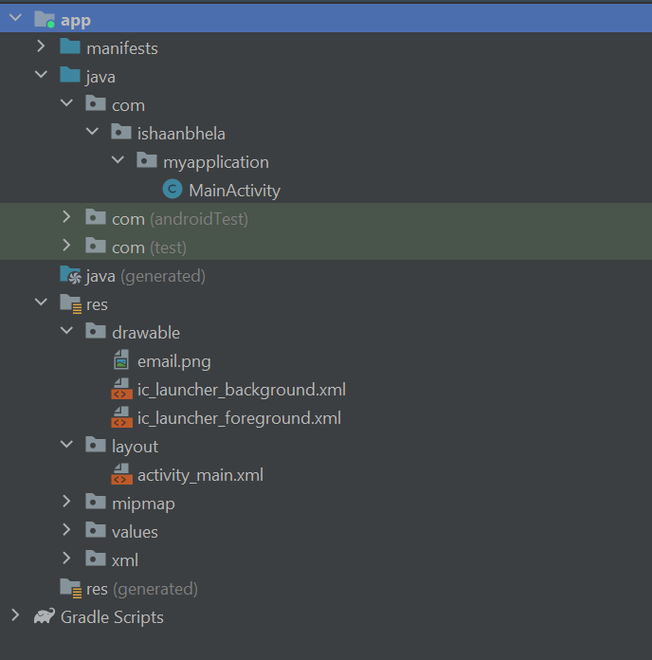Click the activity_main.xml layout file icon

(121, 475)
